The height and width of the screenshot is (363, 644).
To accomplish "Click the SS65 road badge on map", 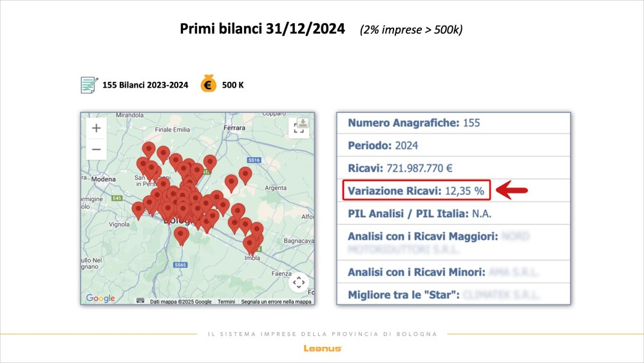I will pos(180,265).
